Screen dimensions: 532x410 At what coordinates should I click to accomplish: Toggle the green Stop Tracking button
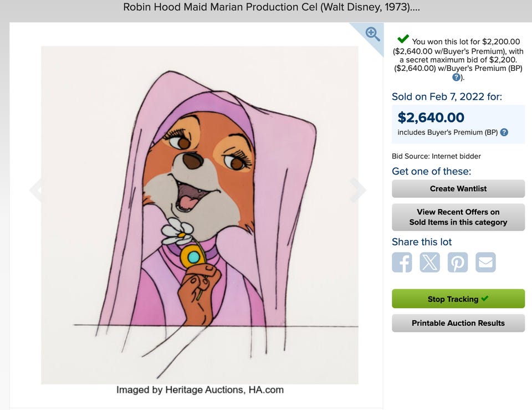pyautogui.click(x=458, y=299)
